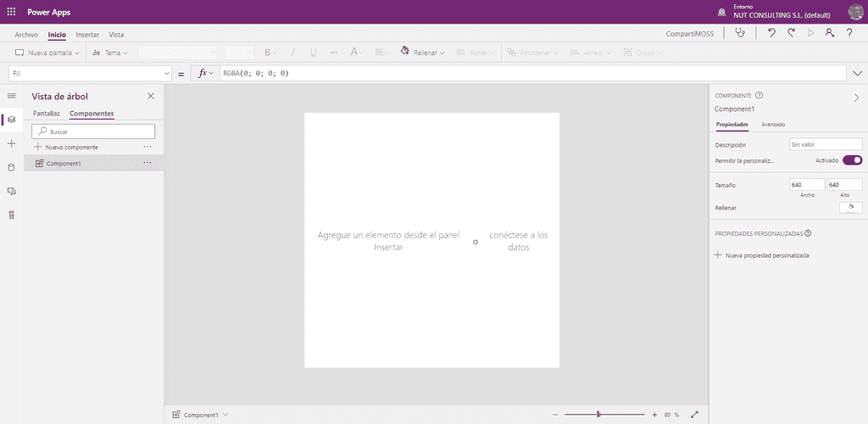Click the Rellenar color swatch in properties
This screenshot has width=868, height=424.
click(x=851, y=208)
